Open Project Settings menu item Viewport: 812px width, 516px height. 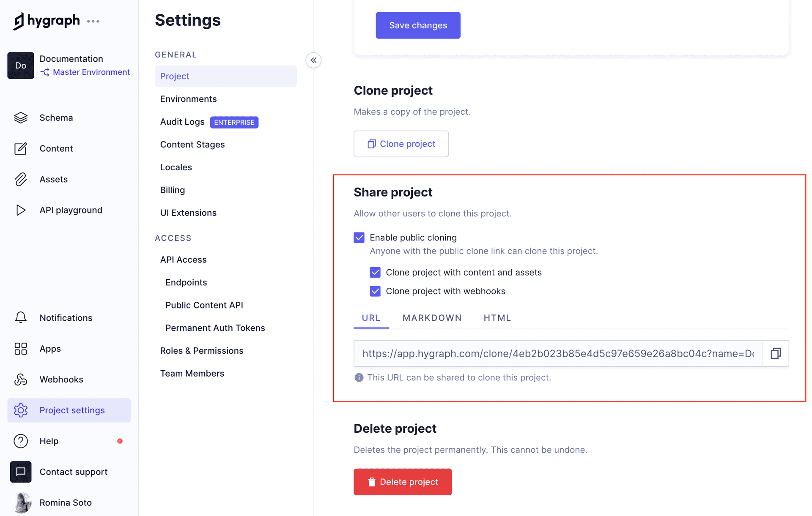click(x=71, y=410)
